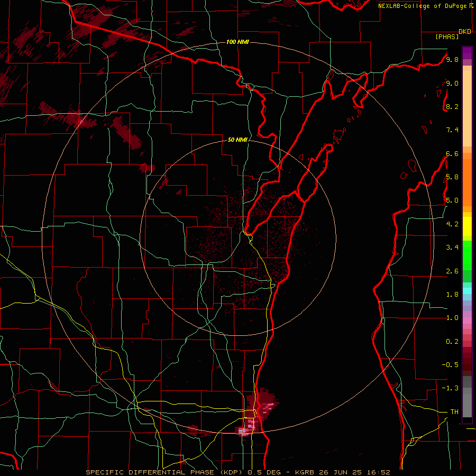476x476 pixels.
Task: Click the 9.0 value on color scale
Action: tap(452, 83)
